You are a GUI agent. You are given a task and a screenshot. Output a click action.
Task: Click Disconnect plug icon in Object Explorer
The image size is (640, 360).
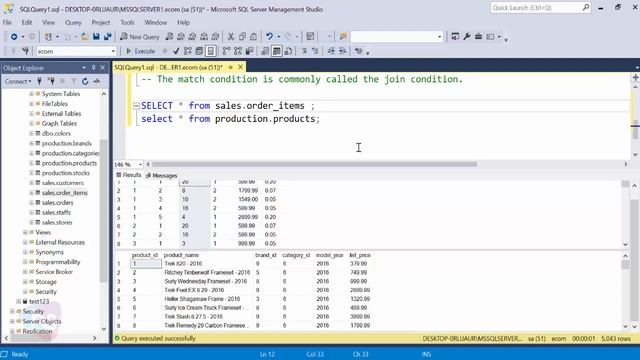51,81
